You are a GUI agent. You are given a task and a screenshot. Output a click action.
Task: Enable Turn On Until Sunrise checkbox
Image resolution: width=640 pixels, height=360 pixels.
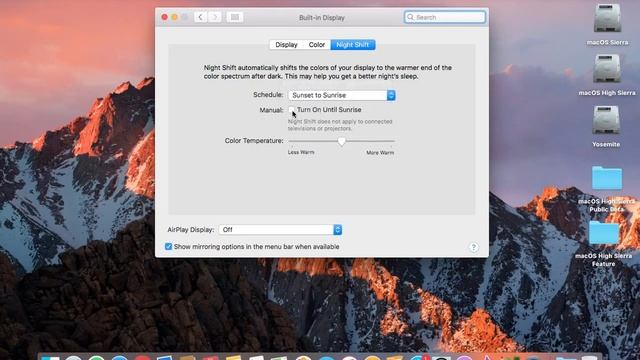click(x=291, y=109)
